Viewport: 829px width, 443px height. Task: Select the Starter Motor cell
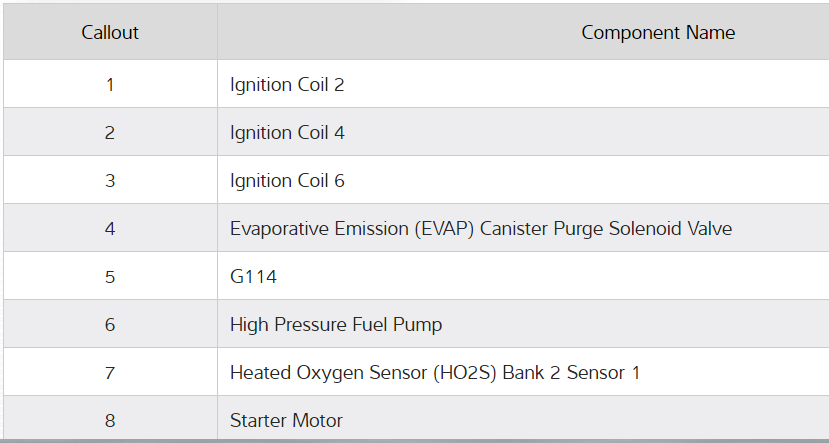(286, 421)
